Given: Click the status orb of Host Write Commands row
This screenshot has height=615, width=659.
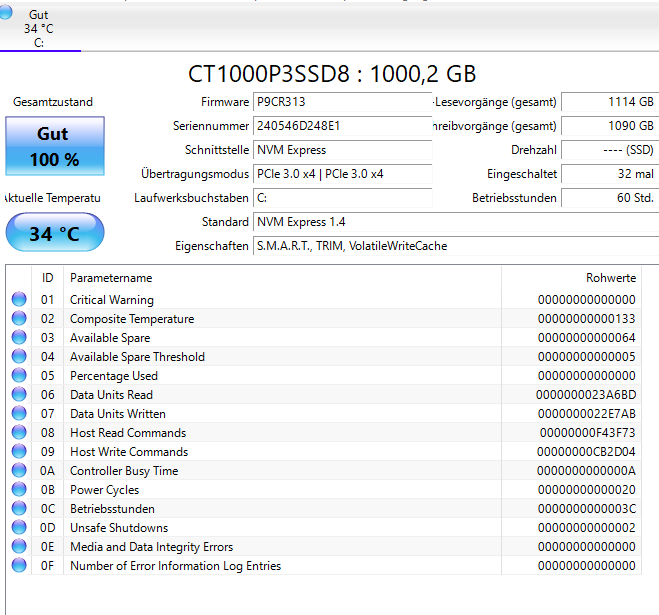Looking at the screenshot, I should pos(19,451).
